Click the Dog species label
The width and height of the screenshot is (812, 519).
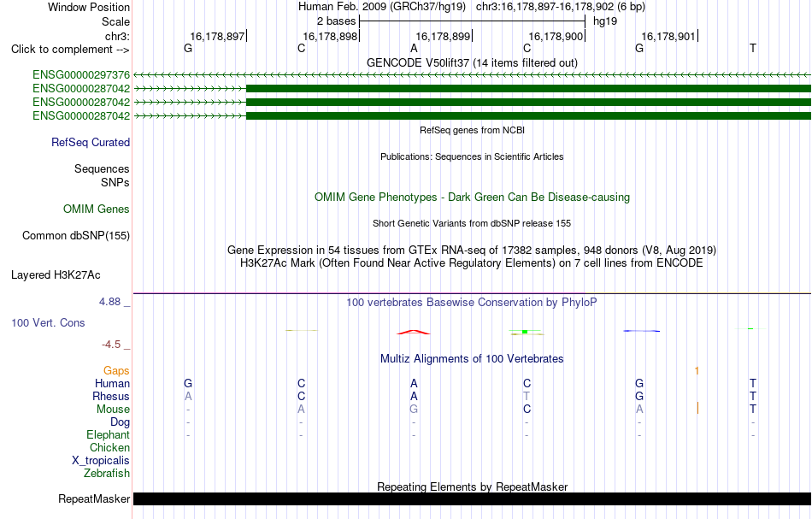click(121, 422)
